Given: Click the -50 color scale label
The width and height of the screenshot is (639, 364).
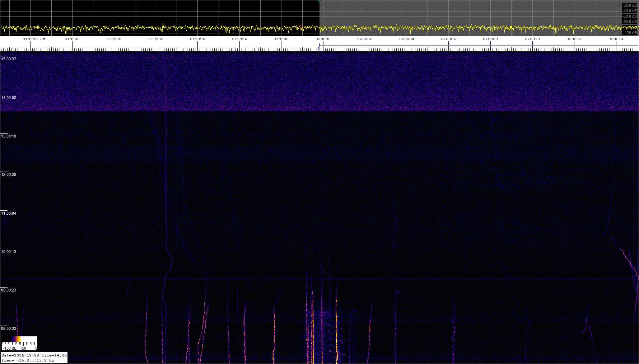Looking at the screenshot, I should (23, 348).
